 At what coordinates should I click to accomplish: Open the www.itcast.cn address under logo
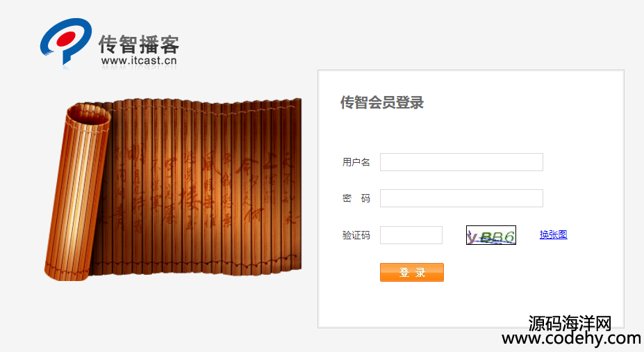[139, 61]
